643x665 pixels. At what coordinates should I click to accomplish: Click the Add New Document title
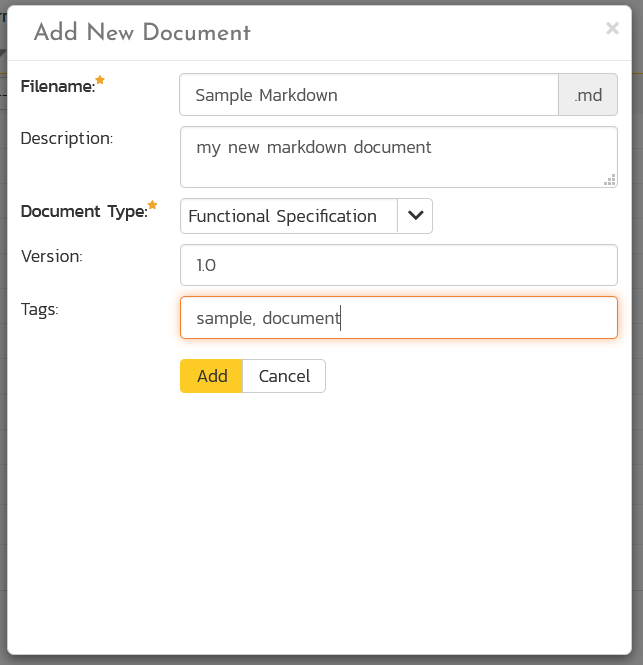click(142, 32)
